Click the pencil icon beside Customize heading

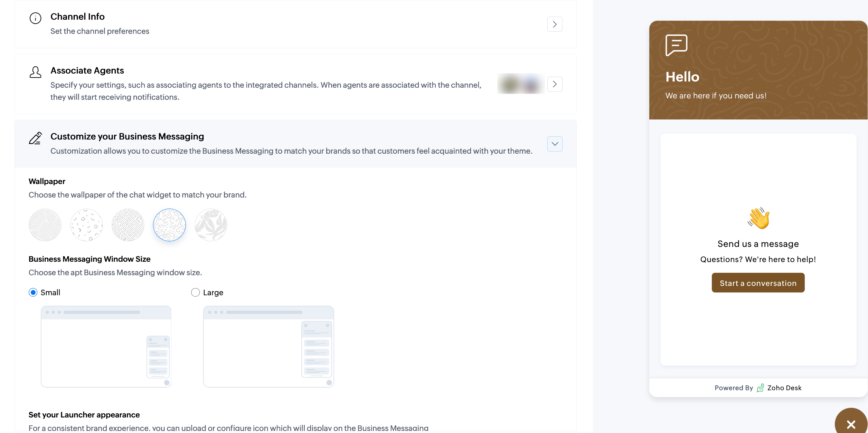pos(35,138)
